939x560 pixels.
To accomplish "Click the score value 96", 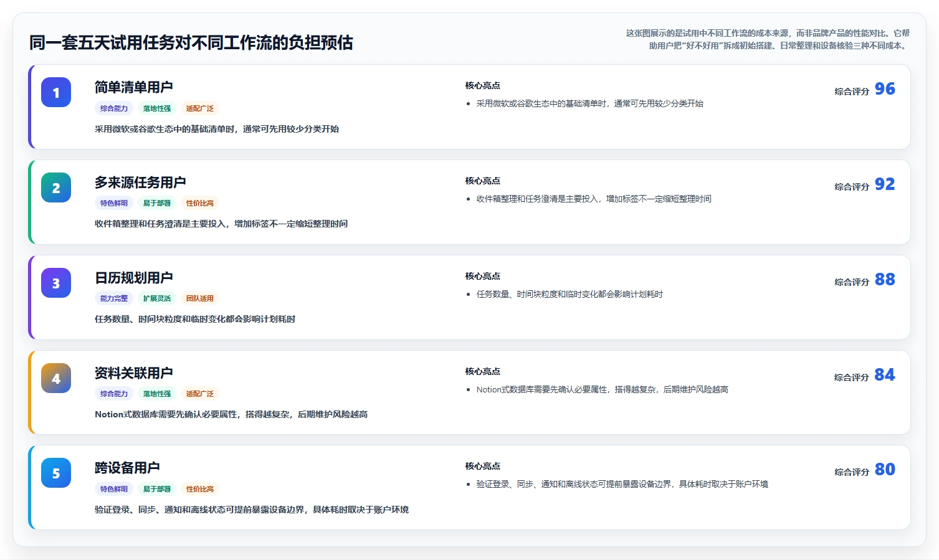I will [885, 89].
